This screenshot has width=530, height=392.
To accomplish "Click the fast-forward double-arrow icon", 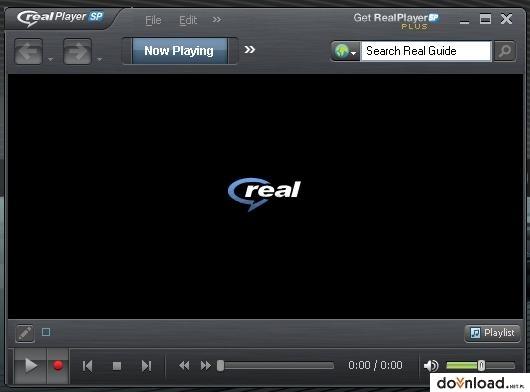I will pyautogui.click(x=206, y=366).
